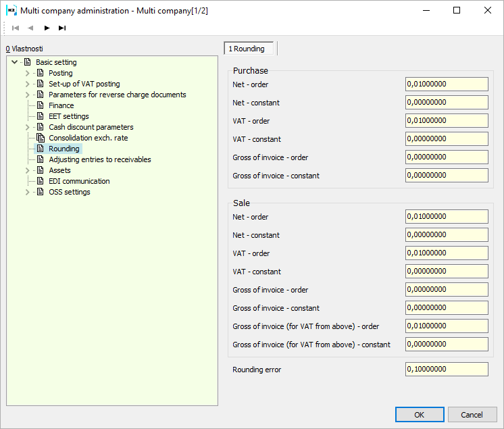Select Adjusting entries to receivables item
Screen dimensions: 504x429
point(99,159)
